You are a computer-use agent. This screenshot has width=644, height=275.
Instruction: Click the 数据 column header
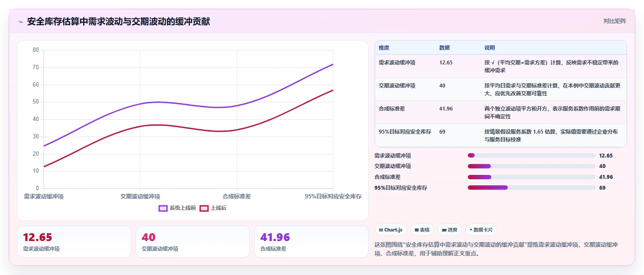[x=445, y=48]
